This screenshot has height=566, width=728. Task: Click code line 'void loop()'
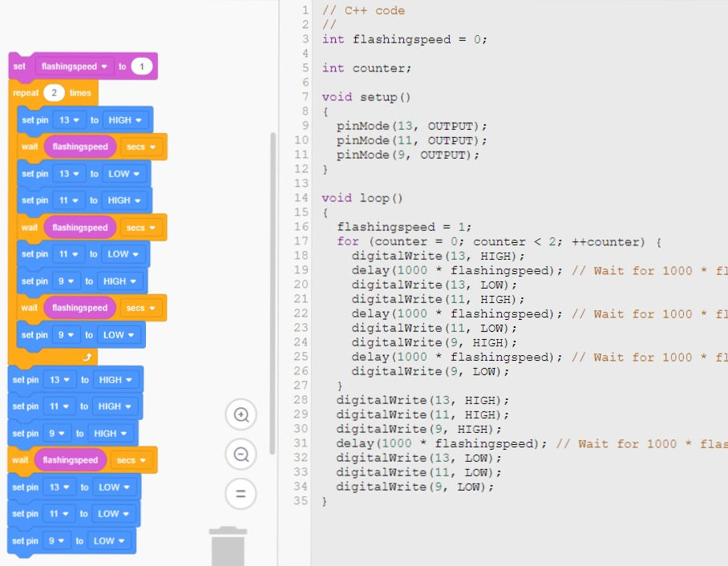[x=362, y=198]
